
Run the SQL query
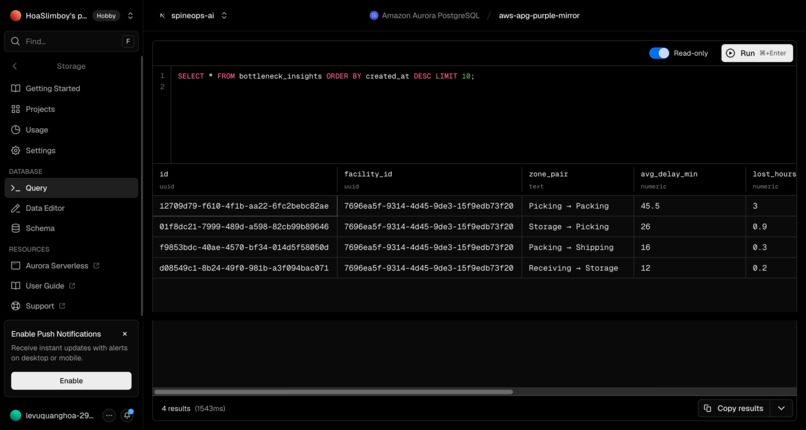(x=757, y=53)
